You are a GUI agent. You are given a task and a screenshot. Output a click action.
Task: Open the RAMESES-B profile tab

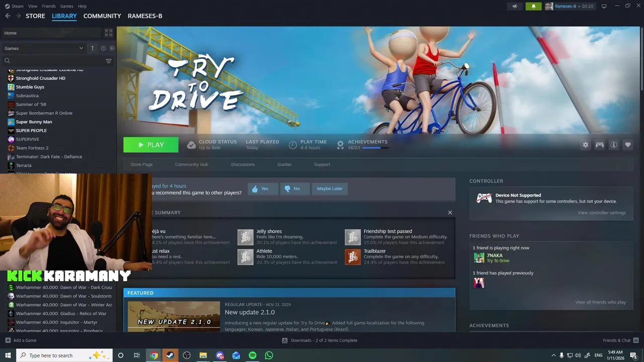coord(145,16)
